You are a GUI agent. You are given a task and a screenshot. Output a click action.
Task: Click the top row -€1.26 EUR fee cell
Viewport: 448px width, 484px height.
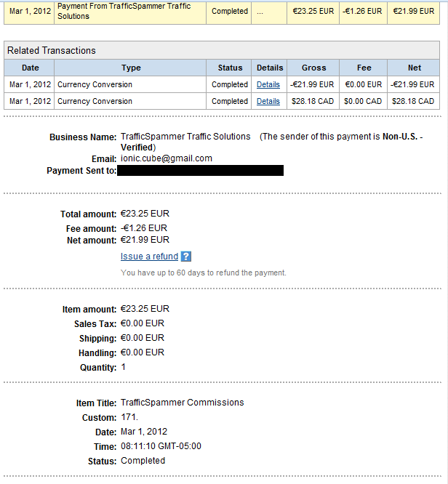pyautogui.click(x=362, y=11)
